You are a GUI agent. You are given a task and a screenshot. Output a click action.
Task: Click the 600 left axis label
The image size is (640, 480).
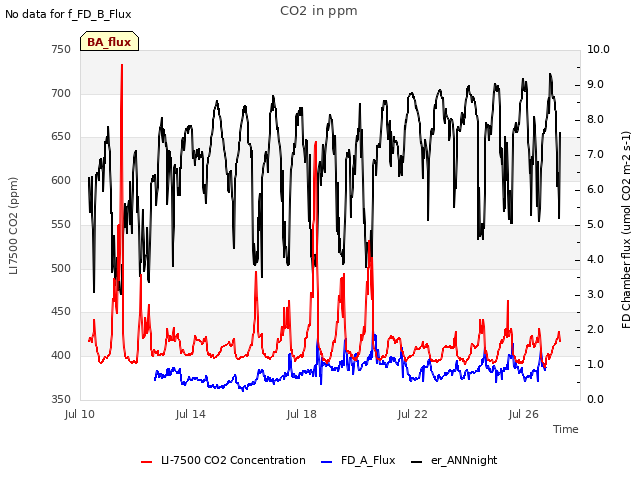(61, 180)
